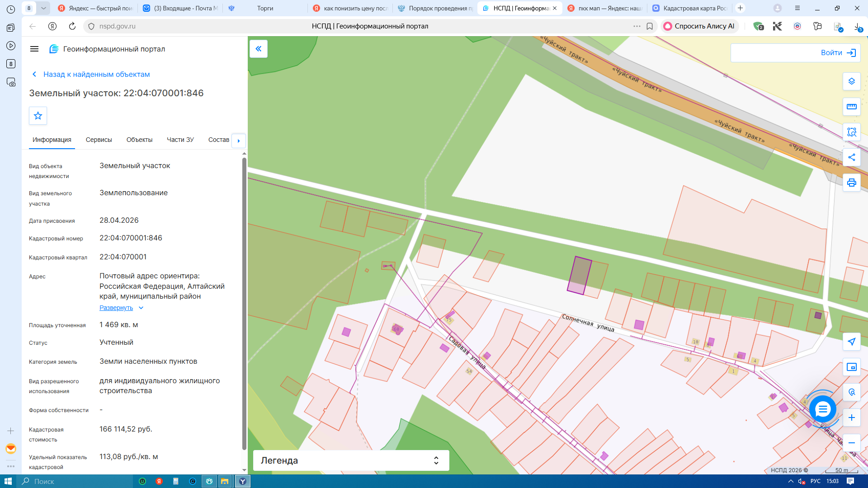Add parcel to favorites with star icon
The height and width of the screenshot is (488, 868).
(x=38, y=116)
